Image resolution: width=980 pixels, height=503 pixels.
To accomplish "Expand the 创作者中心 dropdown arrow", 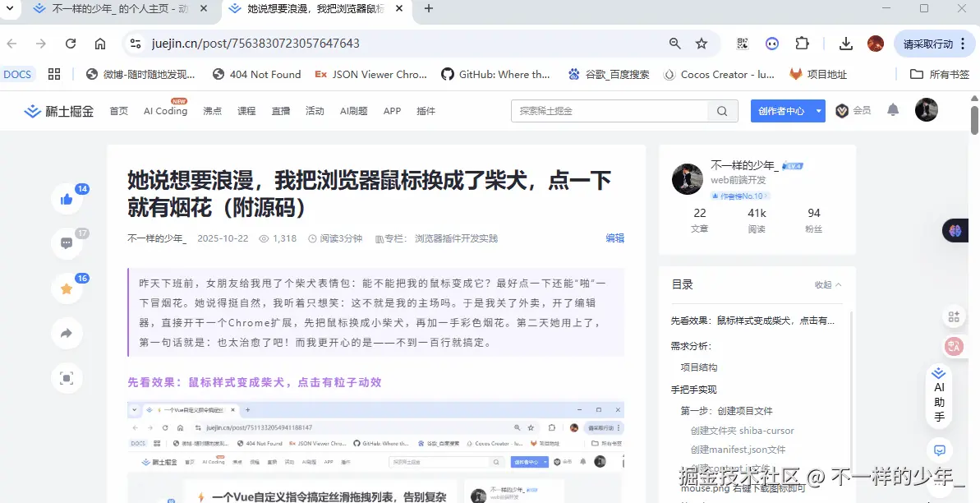I will pyautogui.click(x=817, y=109).
